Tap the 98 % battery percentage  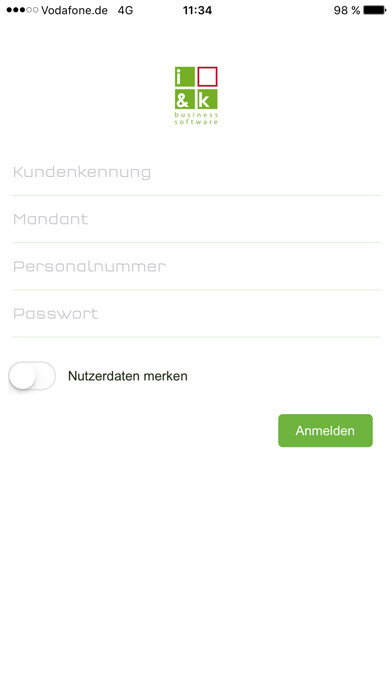[347, 10]
